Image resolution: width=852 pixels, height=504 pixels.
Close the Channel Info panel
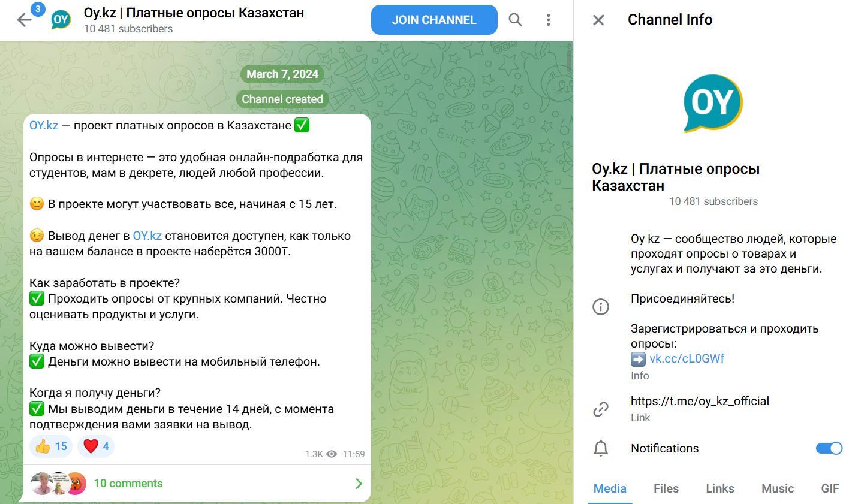598,20
